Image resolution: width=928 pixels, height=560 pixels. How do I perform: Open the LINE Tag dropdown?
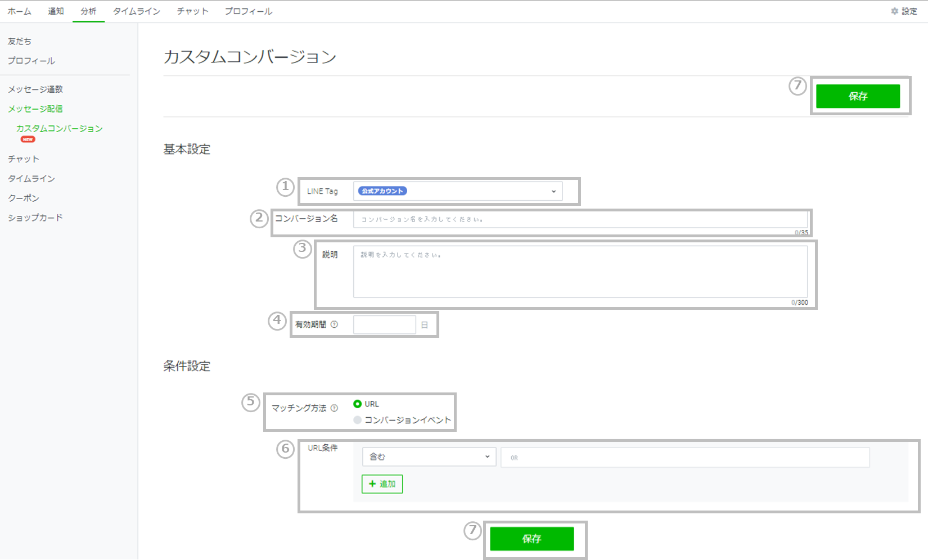[553, 191]
